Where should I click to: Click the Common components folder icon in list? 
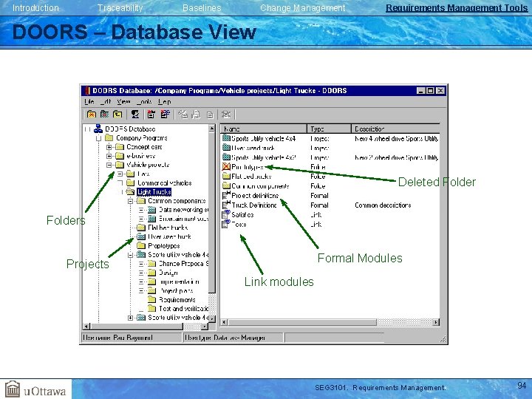pos(226,185)
